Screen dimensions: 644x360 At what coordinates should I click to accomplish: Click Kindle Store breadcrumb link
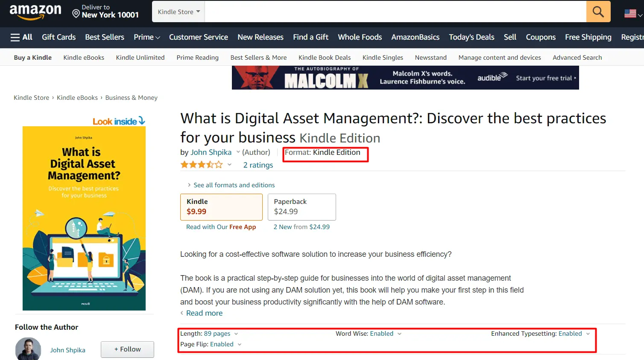point(32,98)
